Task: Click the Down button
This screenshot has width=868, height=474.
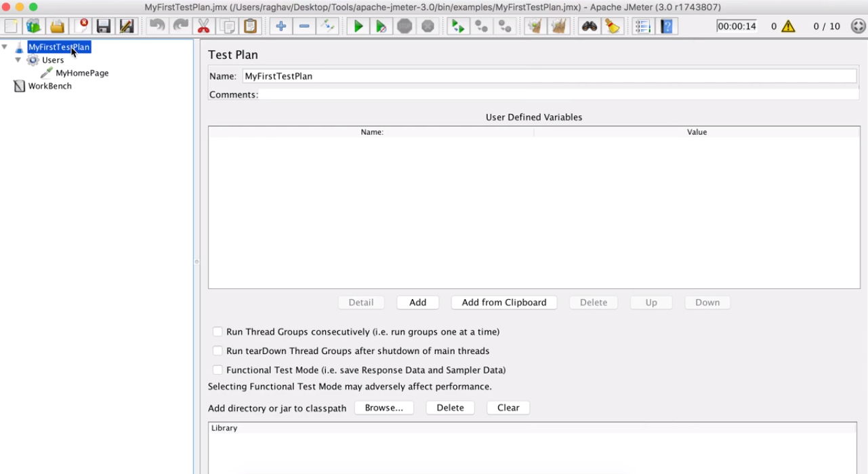Action: coord(707,302)
